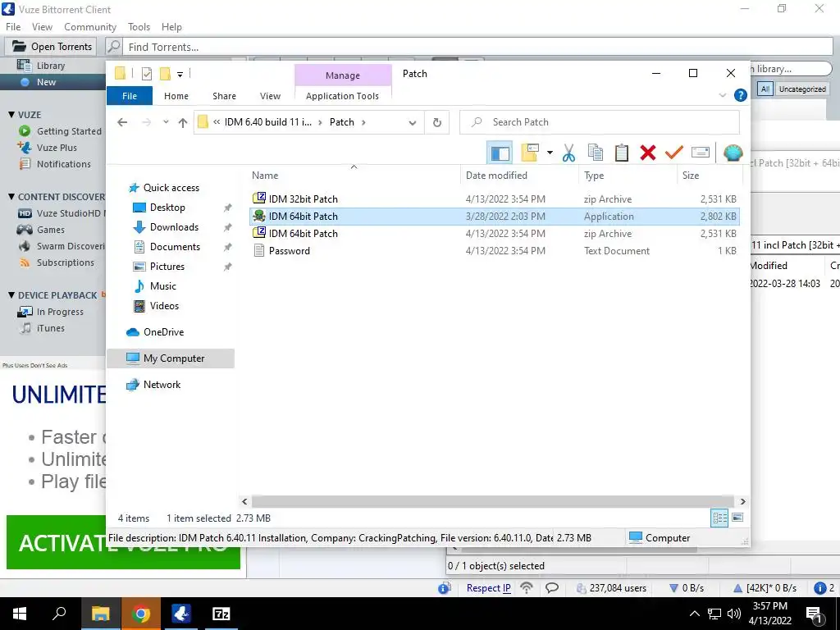840x630 pixels.
Task: Click the Rename icon in Explorer toolbar
Action: [701, 153]
